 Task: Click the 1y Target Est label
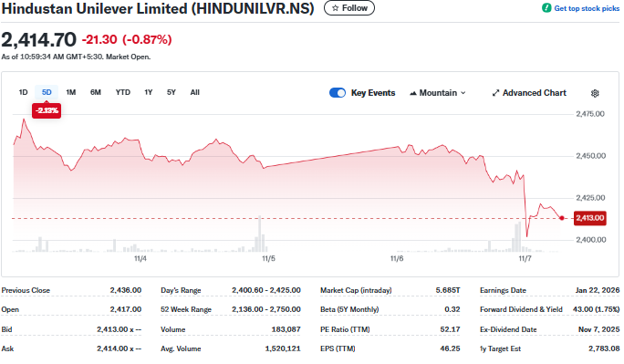[500, 348]
